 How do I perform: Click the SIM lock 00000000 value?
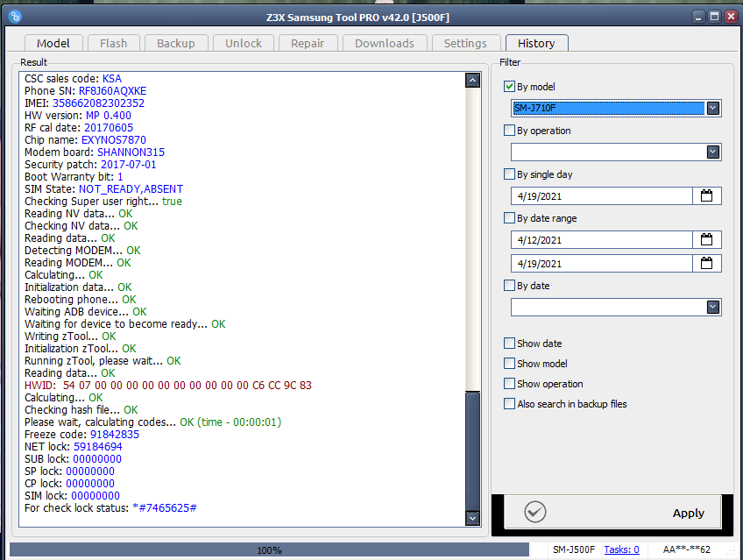(x=96, y=495)
